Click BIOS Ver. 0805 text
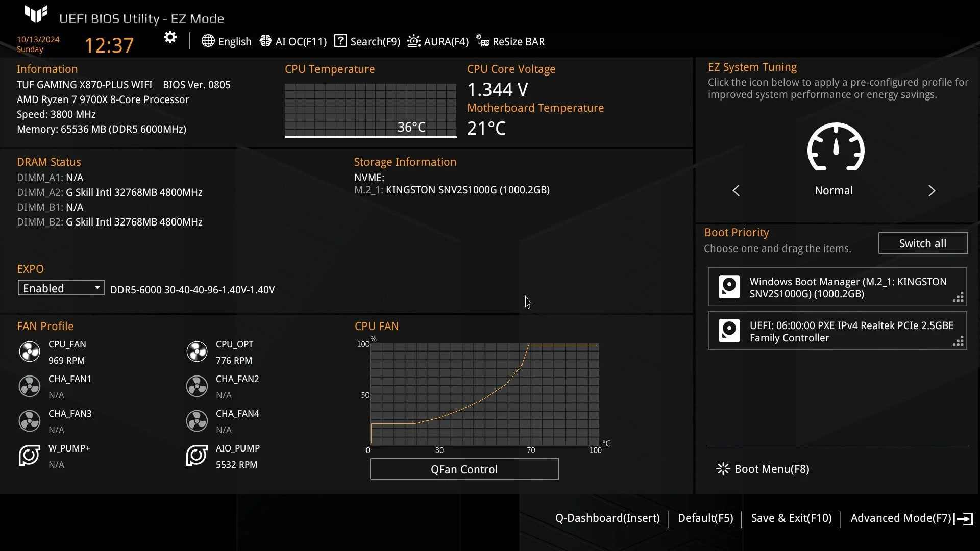980x551 pixels. [x=197, y=85]
